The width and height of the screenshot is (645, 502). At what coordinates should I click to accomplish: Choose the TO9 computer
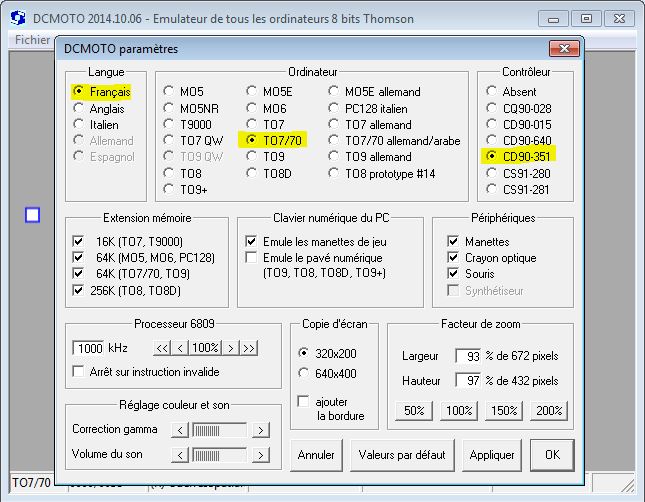(x=265, y=157)
